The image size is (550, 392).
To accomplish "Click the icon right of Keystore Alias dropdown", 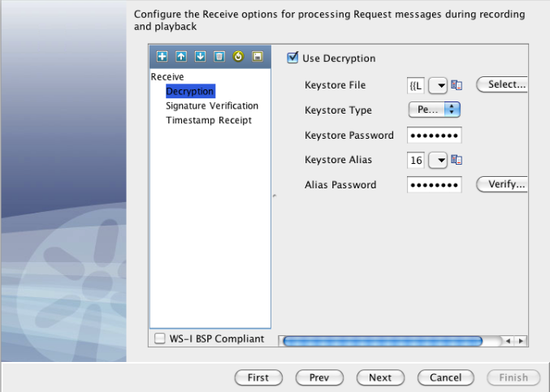I will tap(457, 160).
